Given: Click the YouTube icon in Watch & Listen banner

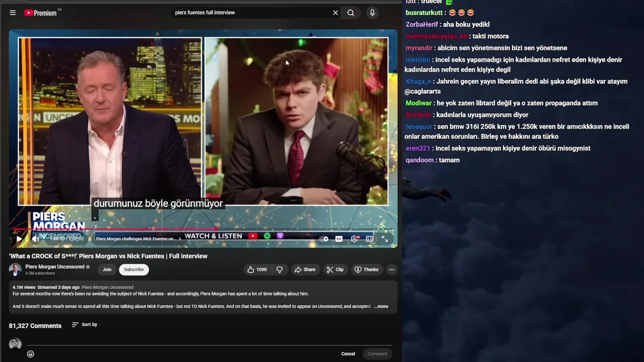Looking at the screenshot, I should (x=253, y=236).
